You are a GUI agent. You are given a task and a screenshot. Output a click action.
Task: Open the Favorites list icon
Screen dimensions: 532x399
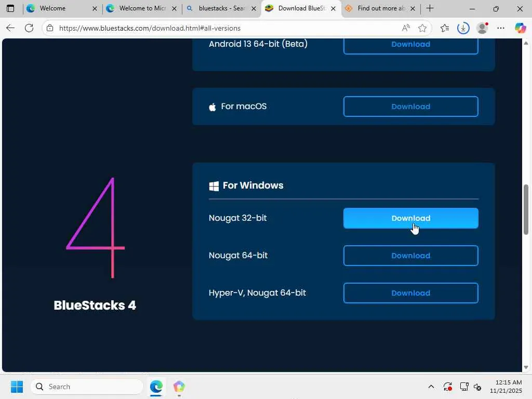tap(445, 28)
